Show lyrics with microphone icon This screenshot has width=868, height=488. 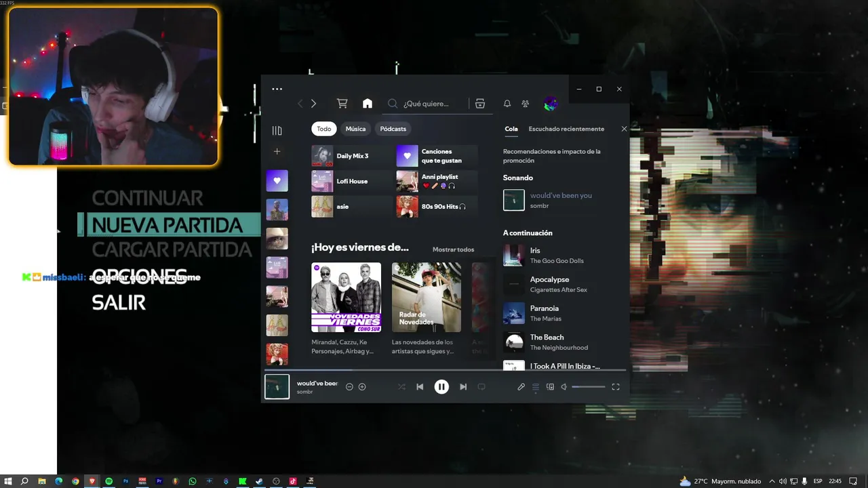[x=521, y=387]
